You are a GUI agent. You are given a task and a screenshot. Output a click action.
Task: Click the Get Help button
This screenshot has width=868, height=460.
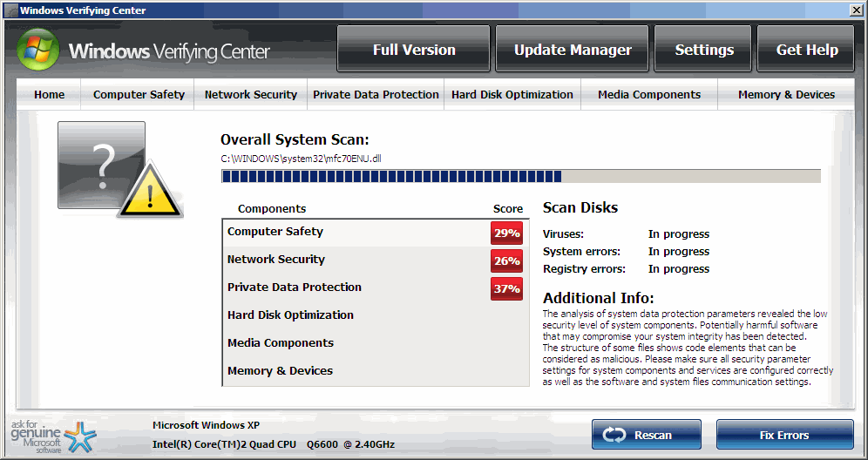coord(807,50)
